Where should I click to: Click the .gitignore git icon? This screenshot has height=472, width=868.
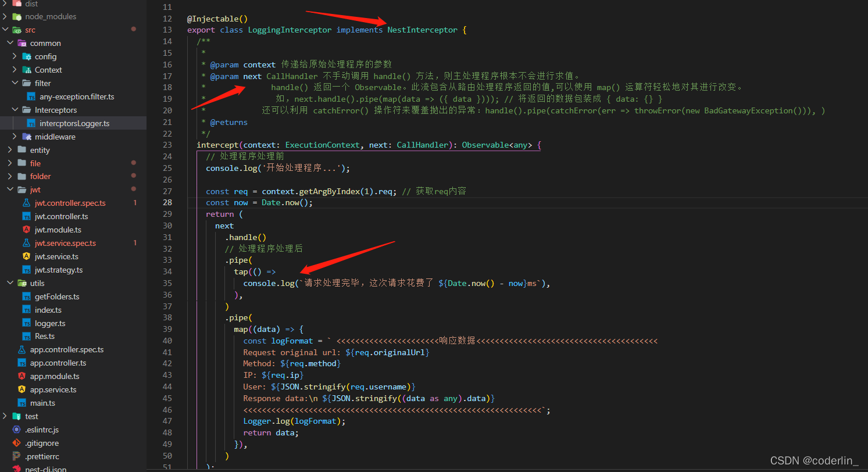coord(17,443)
